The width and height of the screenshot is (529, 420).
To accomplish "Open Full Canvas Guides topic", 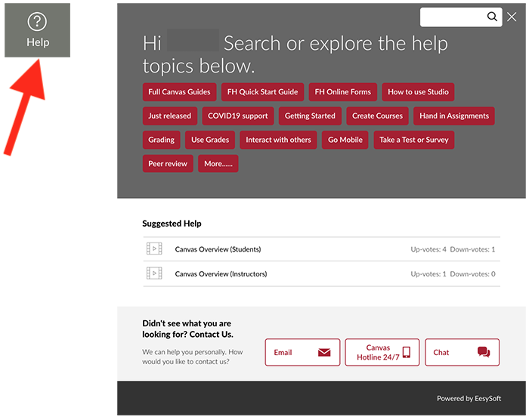I will tap(179, 91).
